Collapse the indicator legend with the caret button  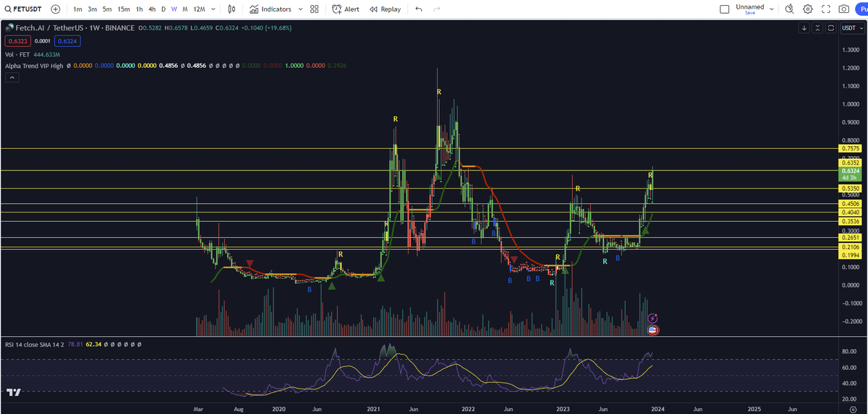tap(11, 78)
